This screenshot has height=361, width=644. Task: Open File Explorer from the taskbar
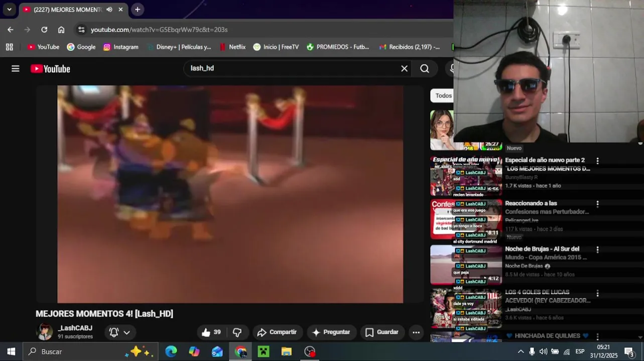tap(287, 351)
